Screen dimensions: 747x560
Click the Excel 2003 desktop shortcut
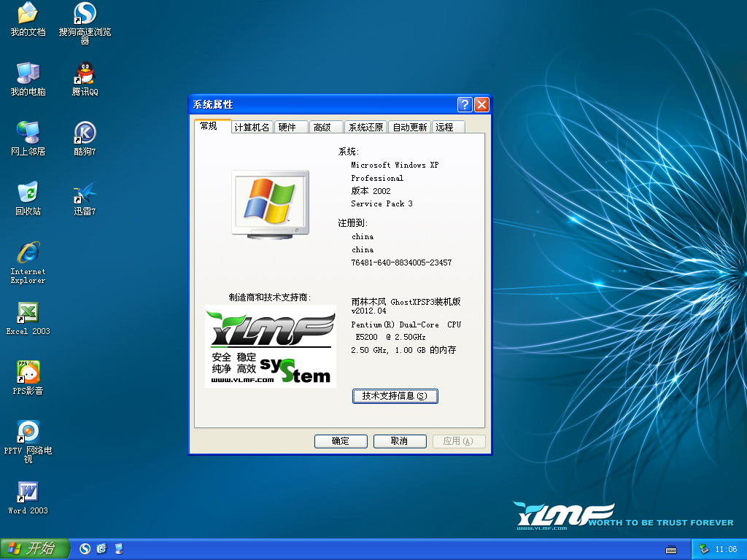[x=28, y=313]
